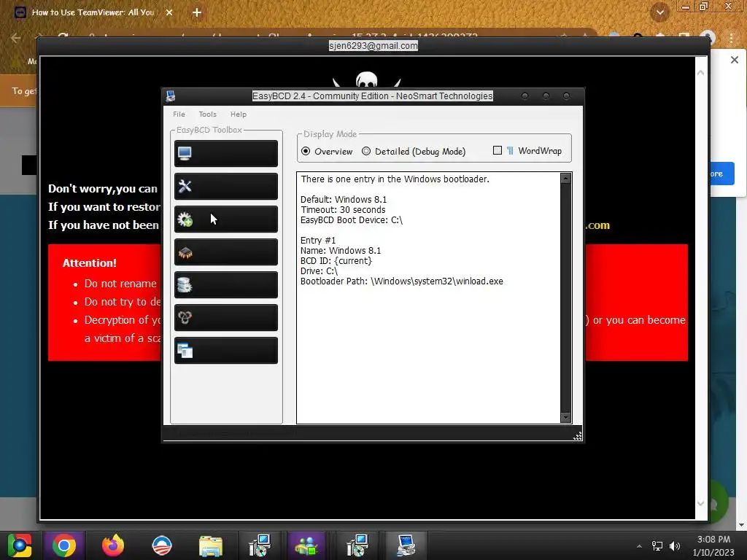Image resolution: width=747 pixels, height=560 pixels.
Task: Open the Tools menu in EasyBCD
Action: point(208,114)
